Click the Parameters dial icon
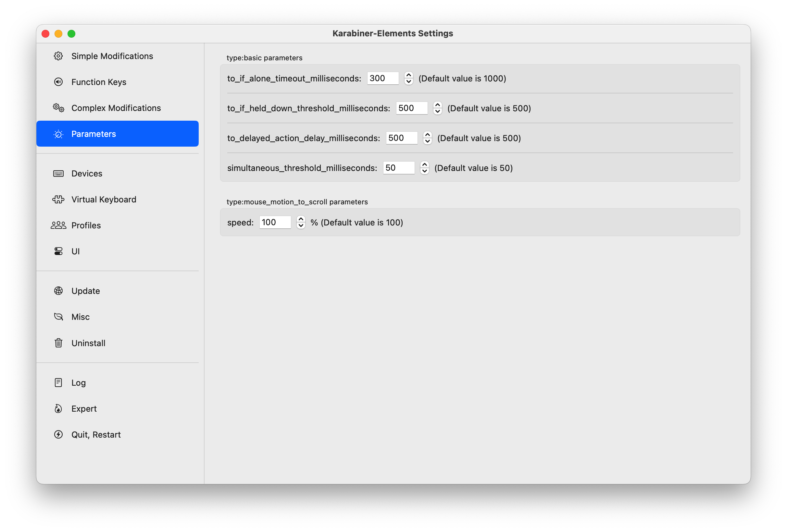This screenshot has width=787, height=532. click(58, 134)
